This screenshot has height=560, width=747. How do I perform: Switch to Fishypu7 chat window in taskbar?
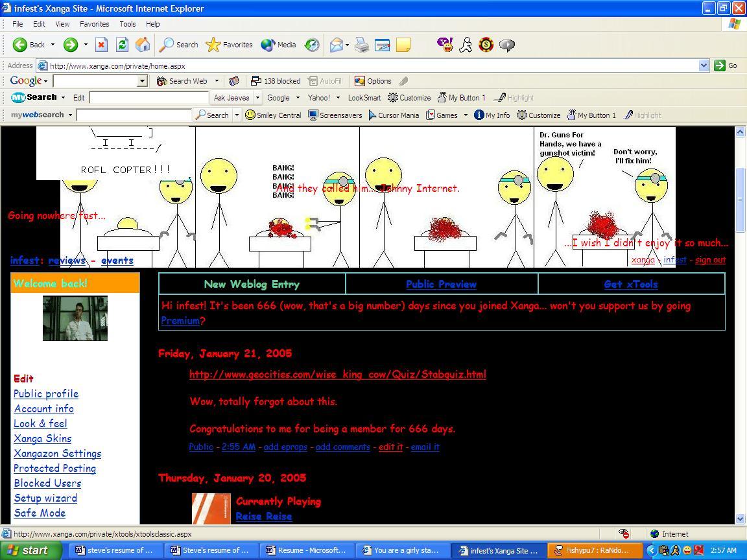[595, 550]
